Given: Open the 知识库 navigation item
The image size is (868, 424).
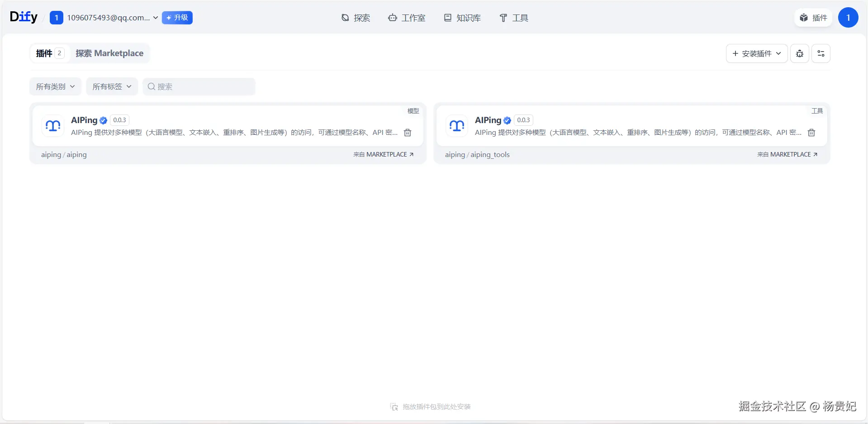Looking at the screenshot, I should (462, 18).
